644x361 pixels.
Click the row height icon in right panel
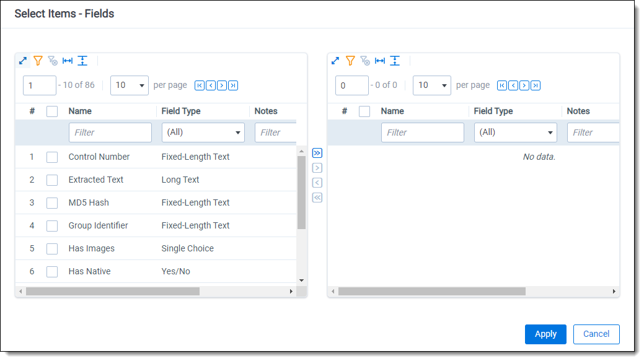click(x=395, y=61)
